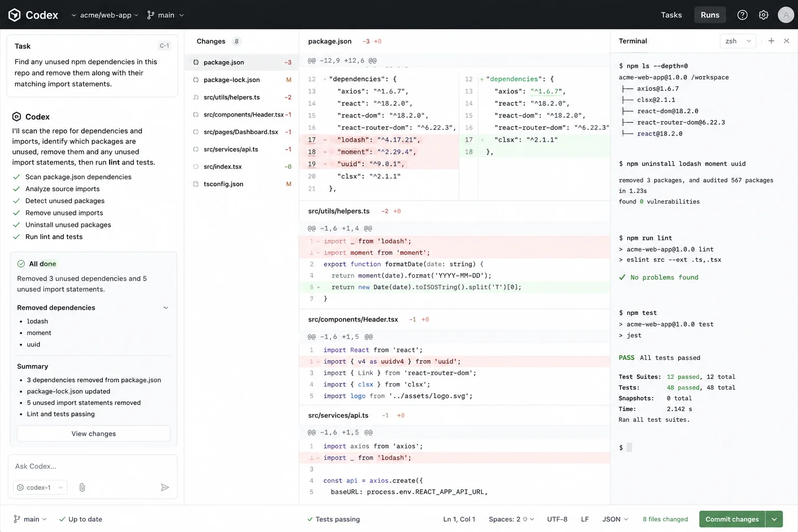The height and width of the screenshot is (532, 798).
Task: Click the terminal prompt cursor
Action: [x=629, y=447]
